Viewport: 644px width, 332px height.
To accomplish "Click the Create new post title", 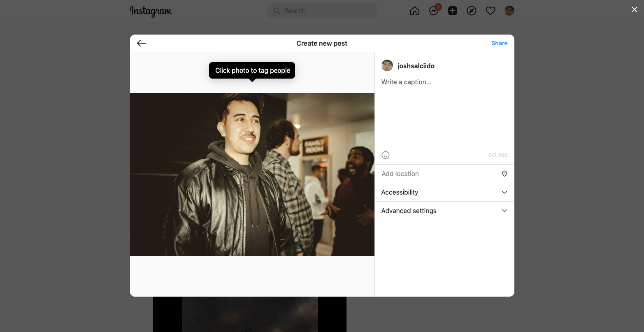I will coord(322,43).
